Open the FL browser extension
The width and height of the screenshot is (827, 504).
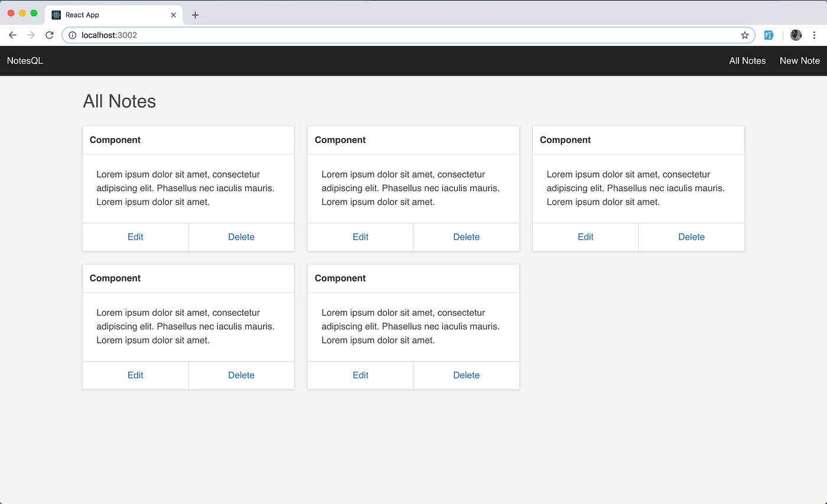768,35
